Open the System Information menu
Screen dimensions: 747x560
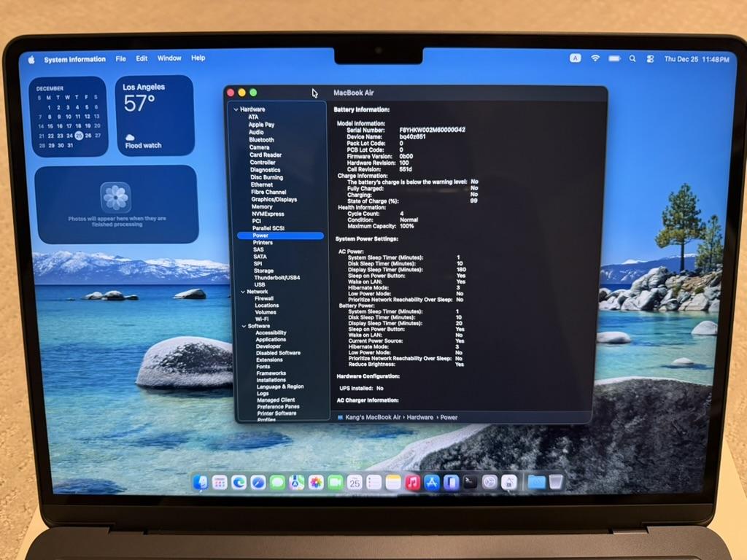[75, 60]
